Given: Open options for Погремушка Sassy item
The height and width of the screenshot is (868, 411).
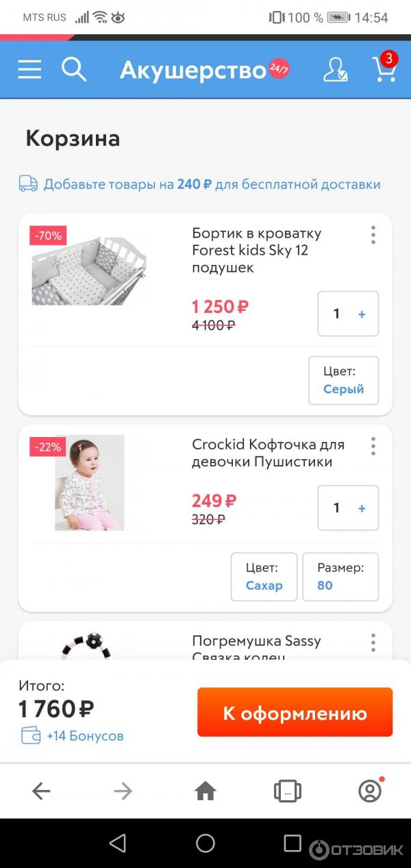Looking at the screenshot, I should pos(373,643).
